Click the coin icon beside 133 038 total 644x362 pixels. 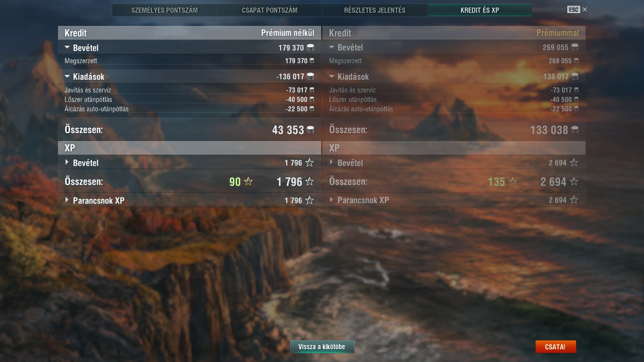[x=575, y=130]
